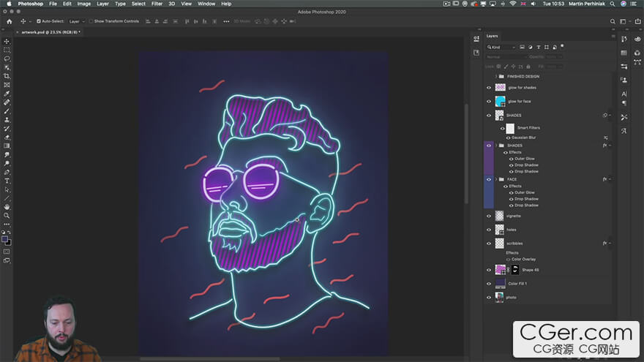
Task: Open the artwork.psd document tab
Action: pyautogui.click(x=48, y=32)
